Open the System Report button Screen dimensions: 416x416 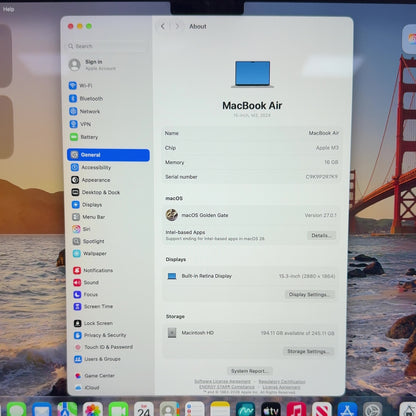click(x=250, y=371)
